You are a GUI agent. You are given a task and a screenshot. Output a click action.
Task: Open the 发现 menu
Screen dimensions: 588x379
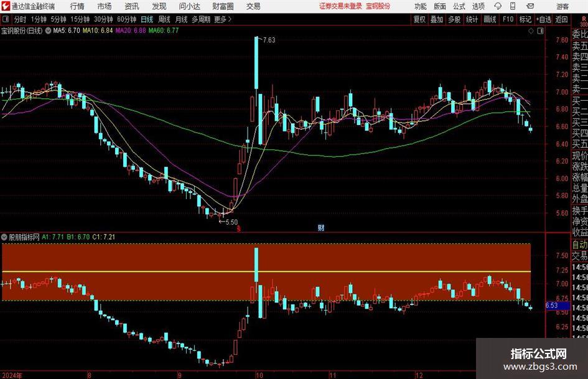[x=159, y=6]
